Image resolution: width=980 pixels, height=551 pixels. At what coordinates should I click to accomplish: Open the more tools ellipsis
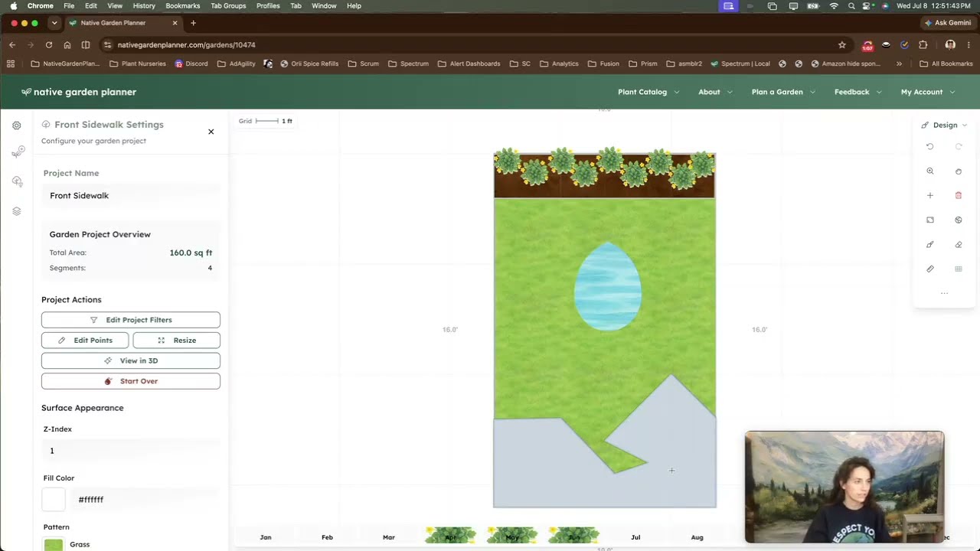(x=944, y=293)
